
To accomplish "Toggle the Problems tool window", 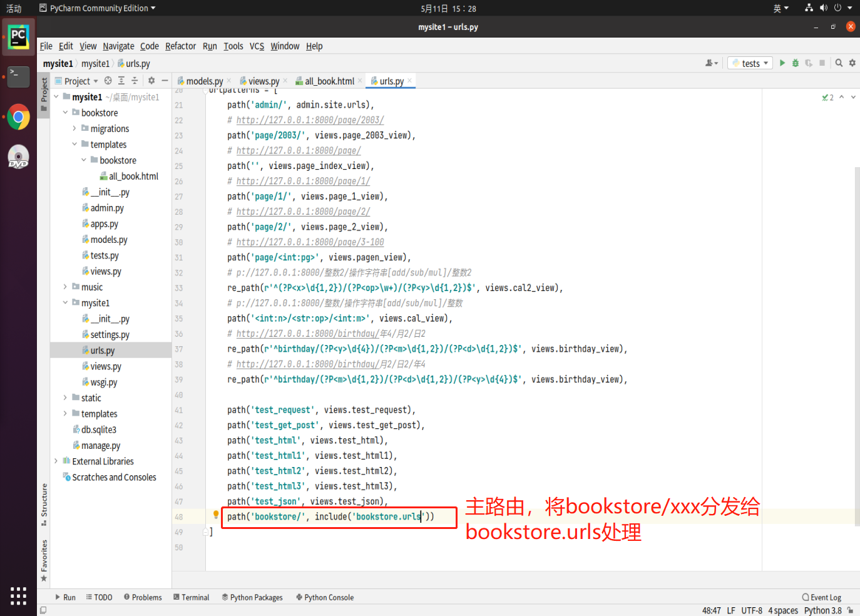I will tap(143, 597).
